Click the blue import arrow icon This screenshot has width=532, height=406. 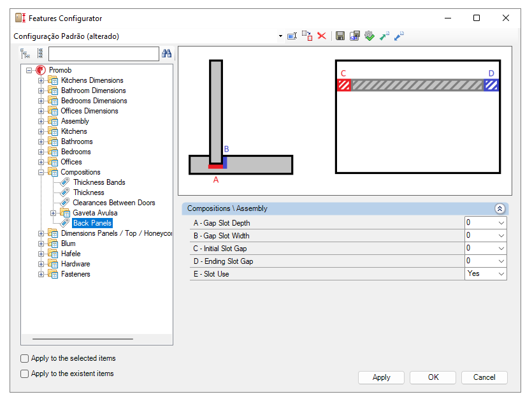[399, 36]
